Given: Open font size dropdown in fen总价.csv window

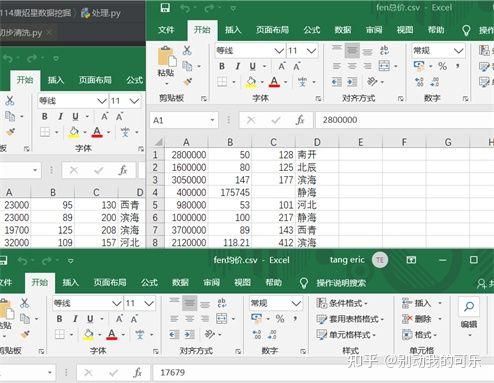Looking at the screenshot, I should (311, 51).
